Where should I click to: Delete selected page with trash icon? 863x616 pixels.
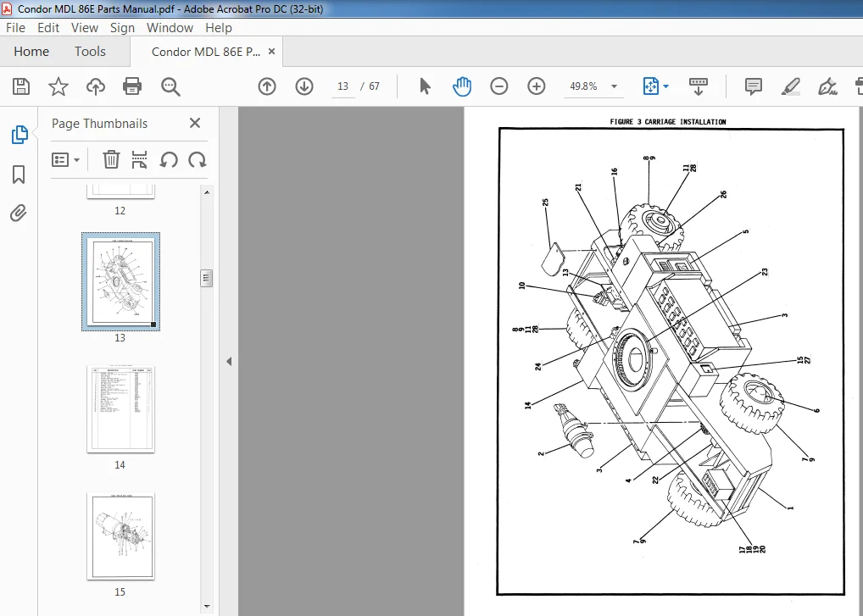pos(111,160)
